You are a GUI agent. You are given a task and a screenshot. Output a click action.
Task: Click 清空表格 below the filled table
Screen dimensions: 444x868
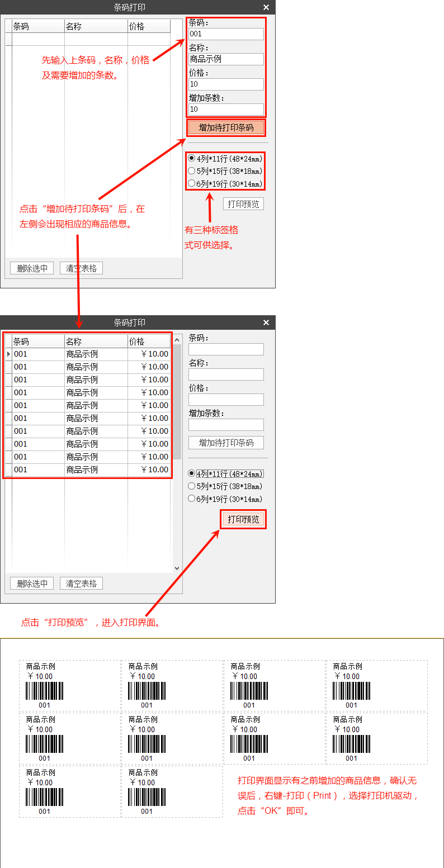pos(81,584)
